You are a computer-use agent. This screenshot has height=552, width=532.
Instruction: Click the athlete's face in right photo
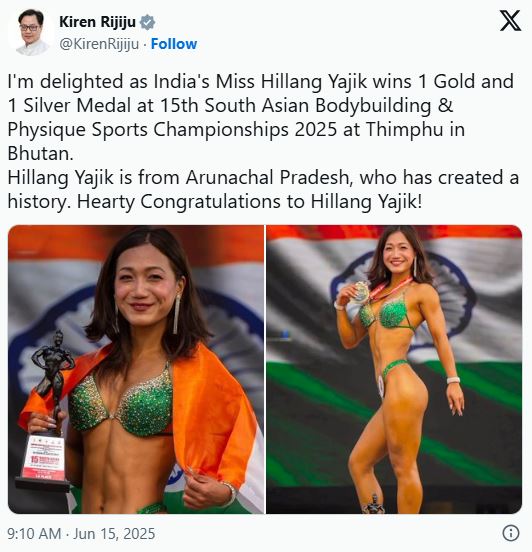[396, 253]
